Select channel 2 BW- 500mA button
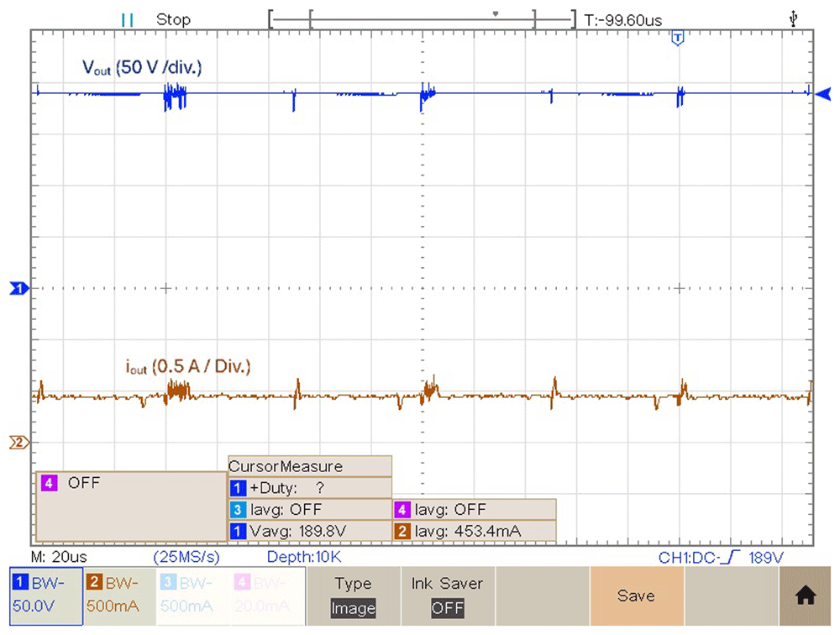This screenshot has height=635, width=840. pyautogui.click(x=119, y=596)
